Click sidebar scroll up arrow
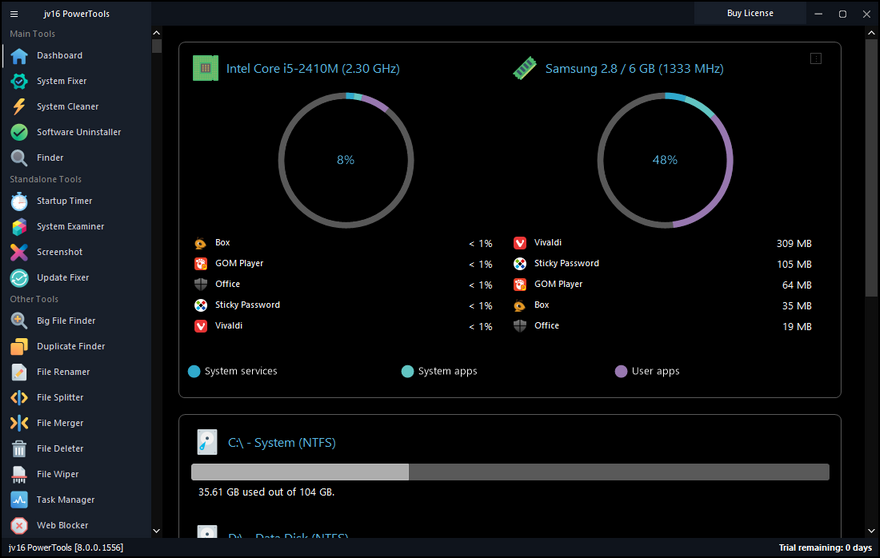Image resolution: width=880 pixels, height=558 pixels. (157, 33)
